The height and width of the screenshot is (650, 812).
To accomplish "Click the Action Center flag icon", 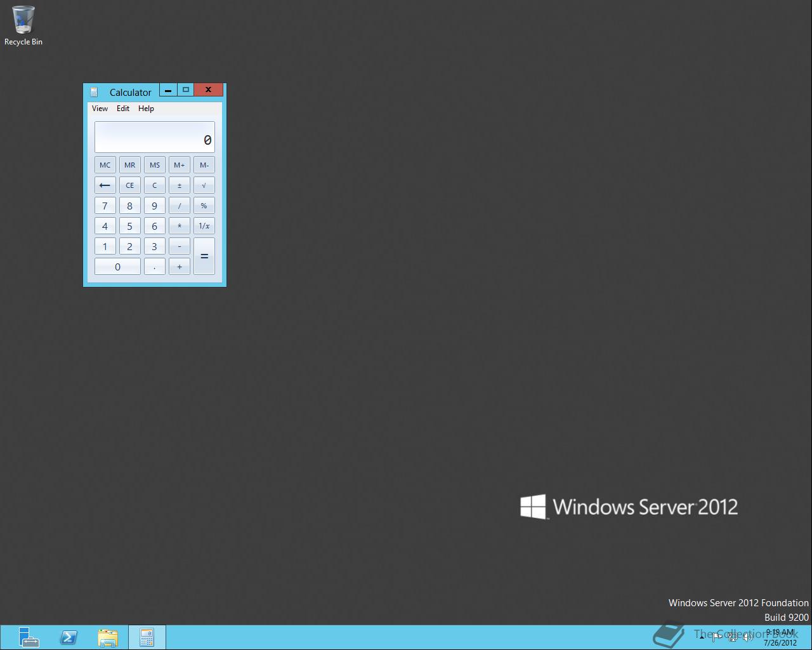I will tap(717, 637).
